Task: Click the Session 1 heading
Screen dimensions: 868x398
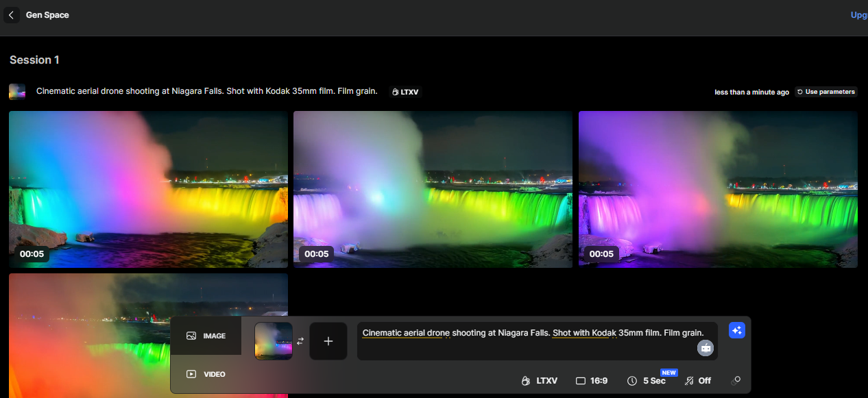Action: [34, 60]
